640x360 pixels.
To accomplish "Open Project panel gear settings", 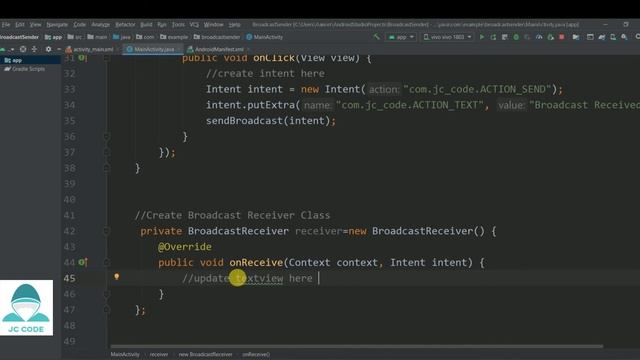I will tap(48, 49).
